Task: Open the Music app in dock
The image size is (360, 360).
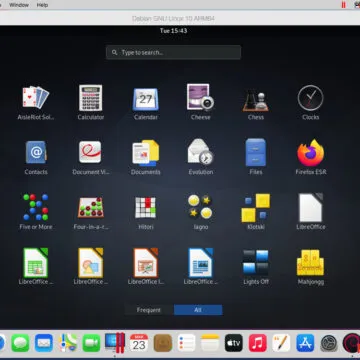Action: (x=258, y=343)
